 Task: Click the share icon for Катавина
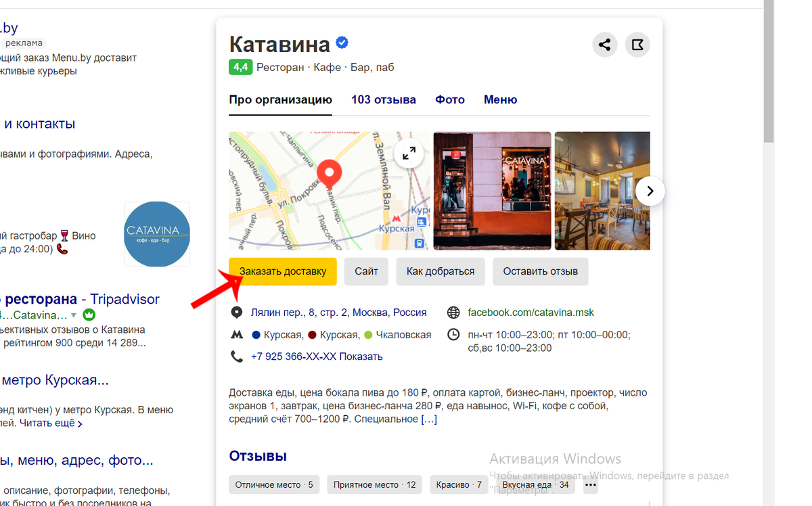coord(605,45)
